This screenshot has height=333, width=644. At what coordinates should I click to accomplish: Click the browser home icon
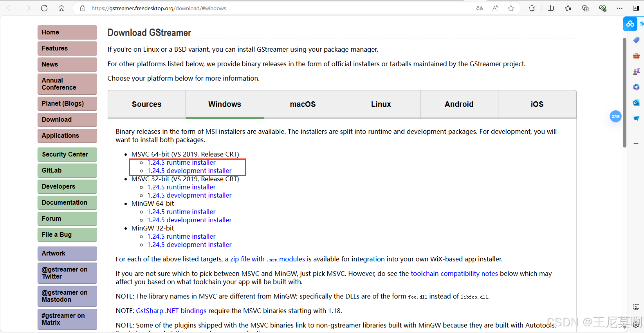pos(61,8)
